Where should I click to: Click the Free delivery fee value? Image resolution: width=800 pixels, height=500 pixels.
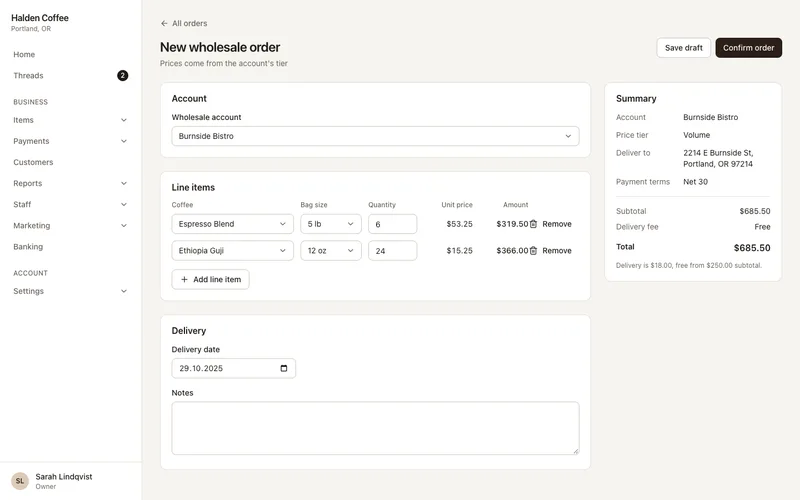pos(762,227)
